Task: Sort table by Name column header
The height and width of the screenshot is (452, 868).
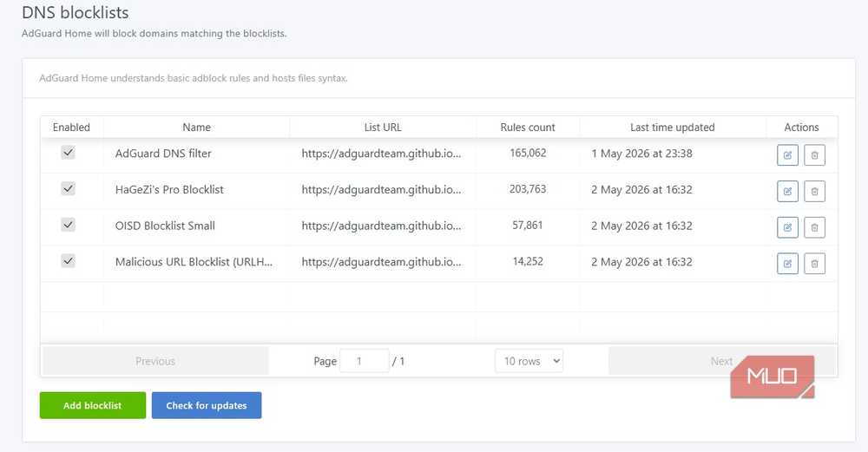Action: (196, 128)
